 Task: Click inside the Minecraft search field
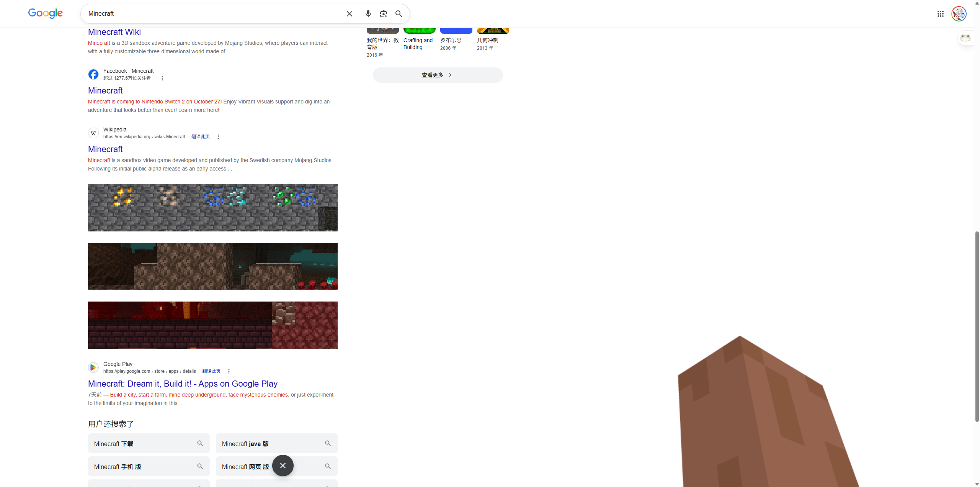pos(214,14)
